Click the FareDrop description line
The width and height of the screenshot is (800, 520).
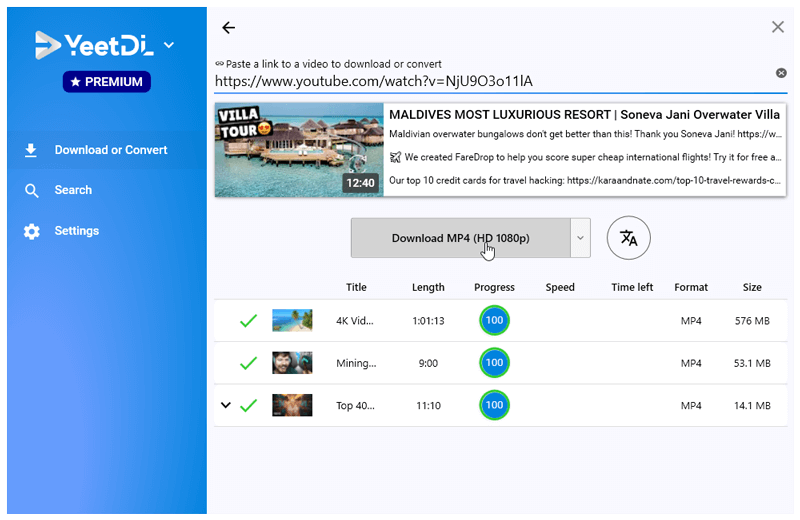(585, 157)
